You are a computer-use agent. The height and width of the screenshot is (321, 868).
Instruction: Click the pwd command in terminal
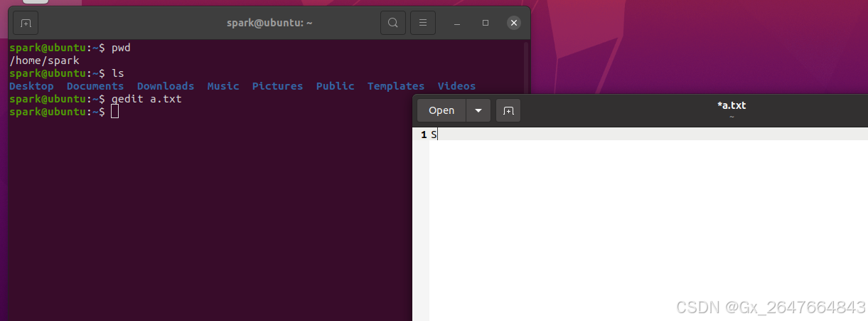[x=121, y=48]
